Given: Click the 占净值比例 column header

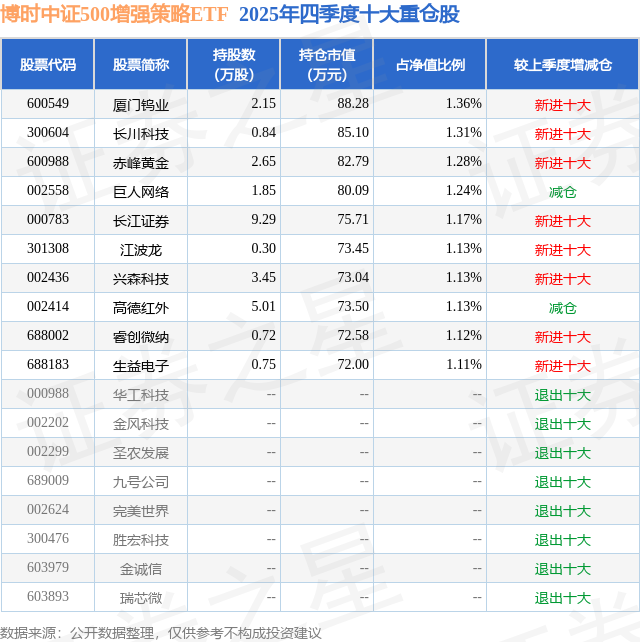Looking at the screenshot, I should [430, 65].
